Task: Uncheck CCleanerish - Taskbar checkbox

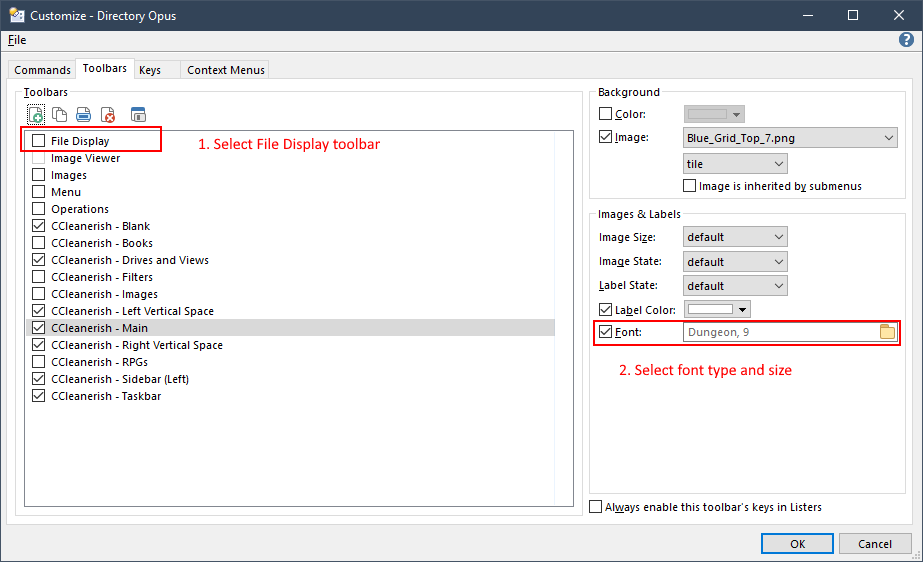Action: point(38,396)
